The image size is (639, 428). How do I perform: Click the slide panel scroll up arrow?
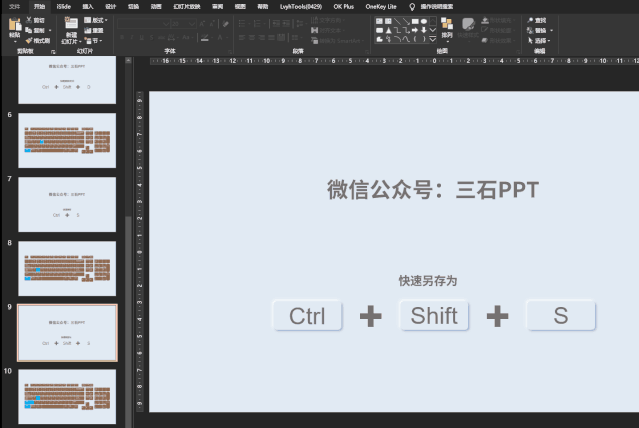click(128, 61)
